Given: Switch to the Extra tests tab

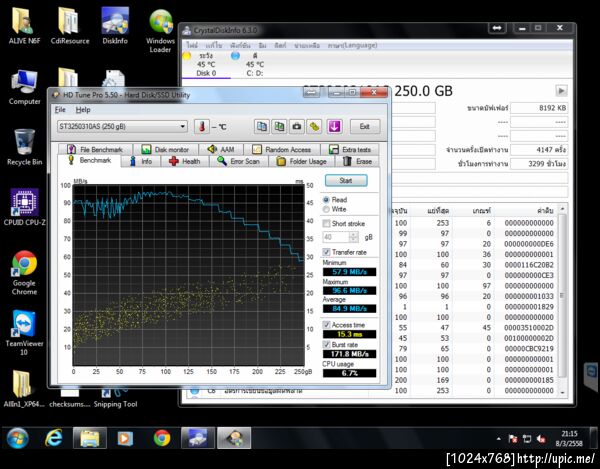Looking at the screenshot, I should 350,149.
